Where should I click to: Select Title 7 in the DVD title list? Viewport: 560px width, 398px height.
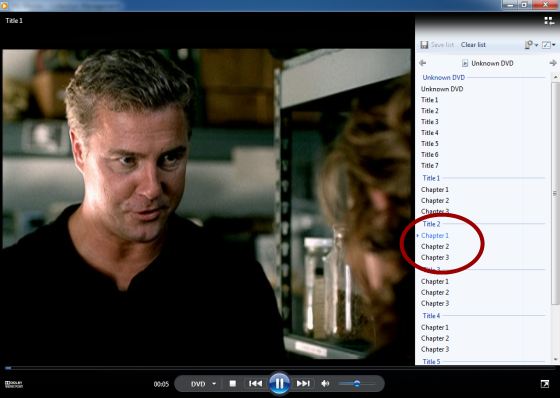pyautogui.click(x=430, y=165)
